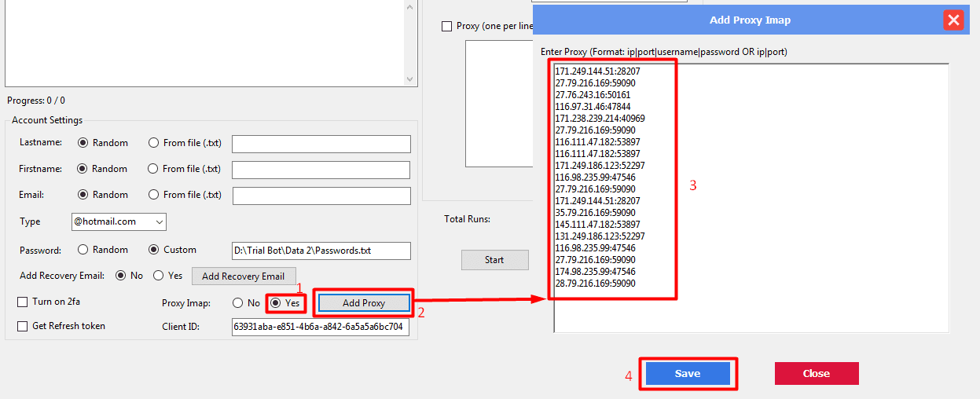Click the proxy line 171.238.239.214:40969
980x399 pixels.
click(600, 119)
